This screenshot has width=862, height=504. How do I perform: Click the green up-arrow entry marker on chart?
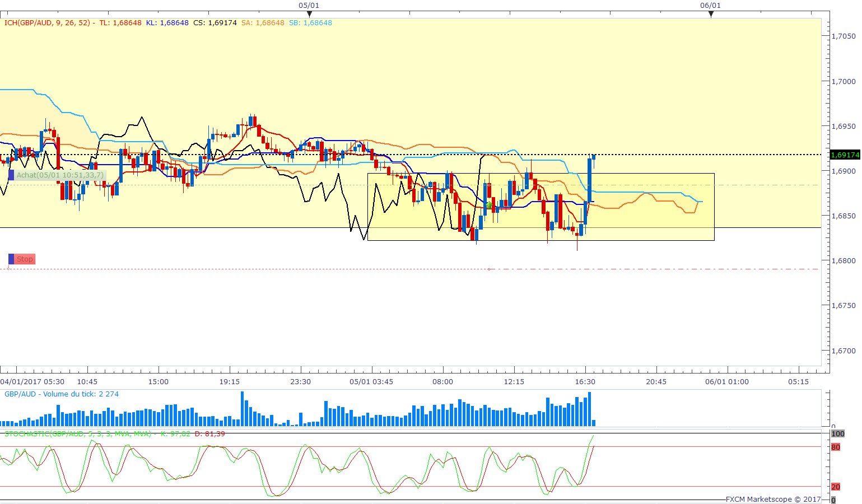(x=489, y=206)
